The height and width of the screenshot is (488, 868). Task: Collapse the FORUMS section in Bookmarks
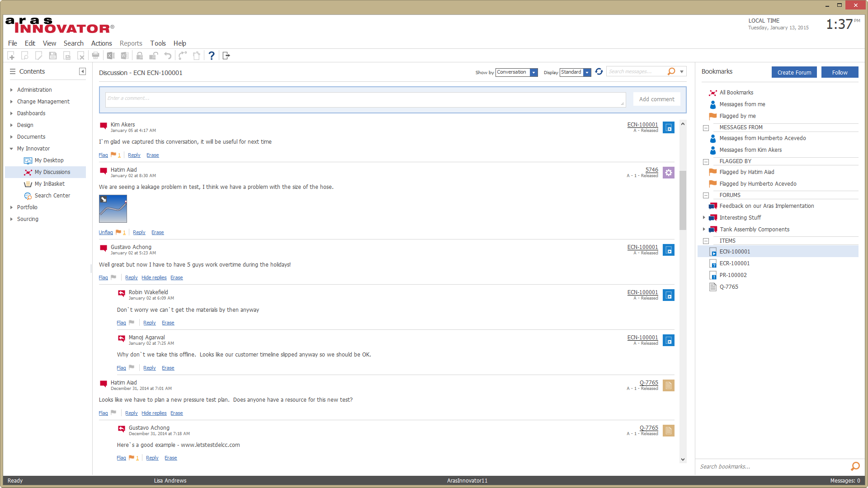pos(706,195)
